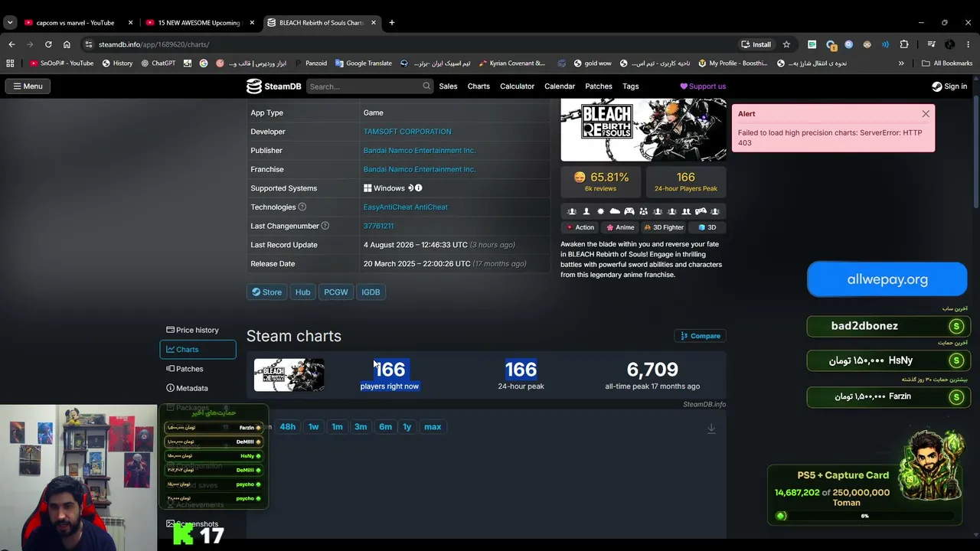Open the Panzoid bookmark
Screen dimensions: 980x551
click(x=310, y=64)
